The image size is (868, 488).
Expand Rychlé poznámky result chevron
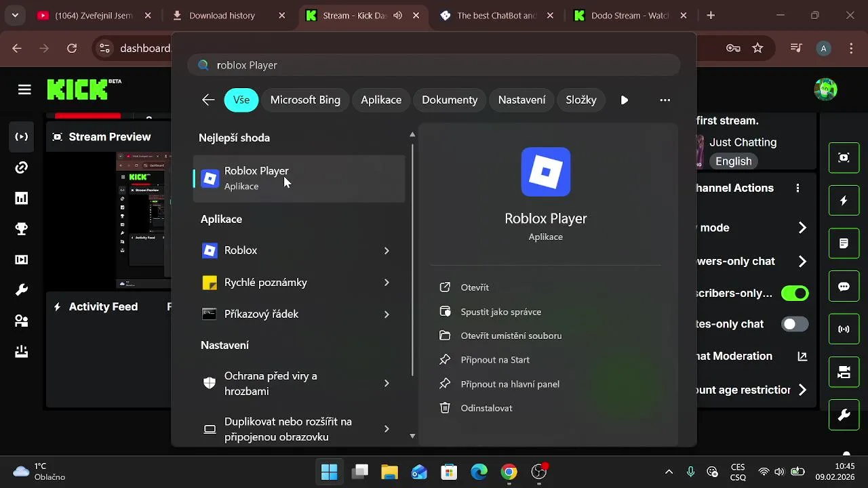pos(387,283)
